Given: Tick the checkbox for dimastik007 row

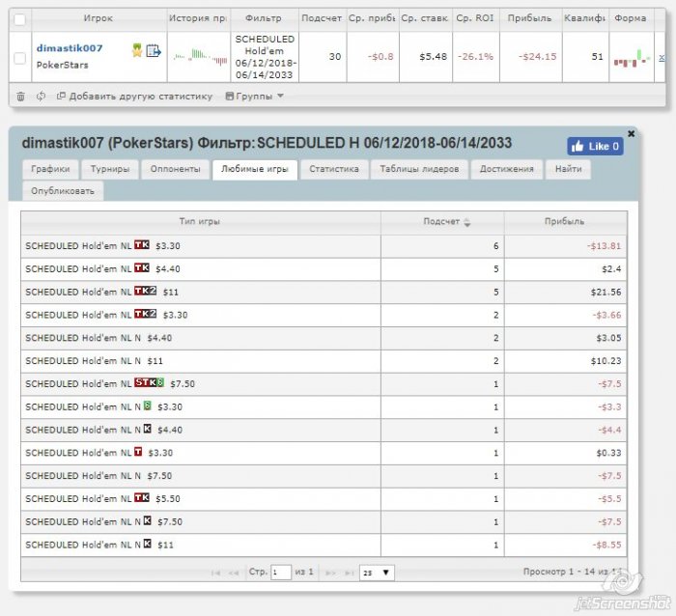Looking at the screenshot, I should [x=20, y=58].
